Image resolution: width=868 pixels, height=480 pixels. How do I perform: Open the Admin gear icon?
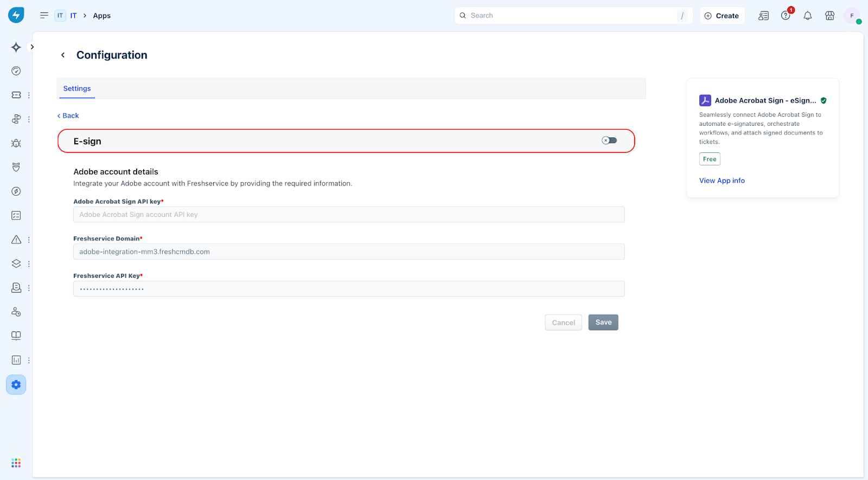pos(16,385)
